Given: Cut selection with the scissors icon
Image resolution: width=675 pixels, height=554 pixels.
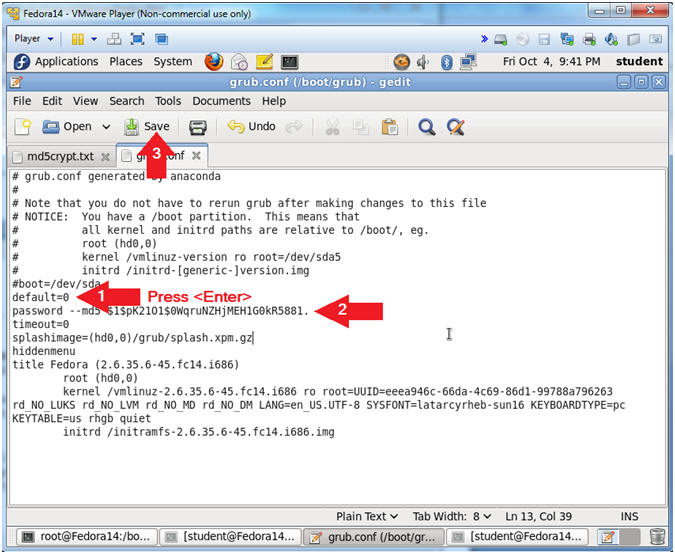Looking at the screenshot, I should click(332, 127).
